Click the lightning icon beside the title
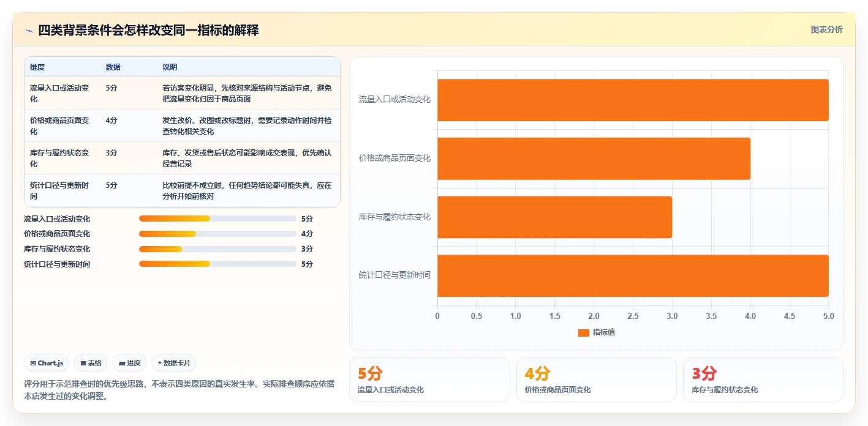Screen dimensions: 868x426 click(29, 31)
